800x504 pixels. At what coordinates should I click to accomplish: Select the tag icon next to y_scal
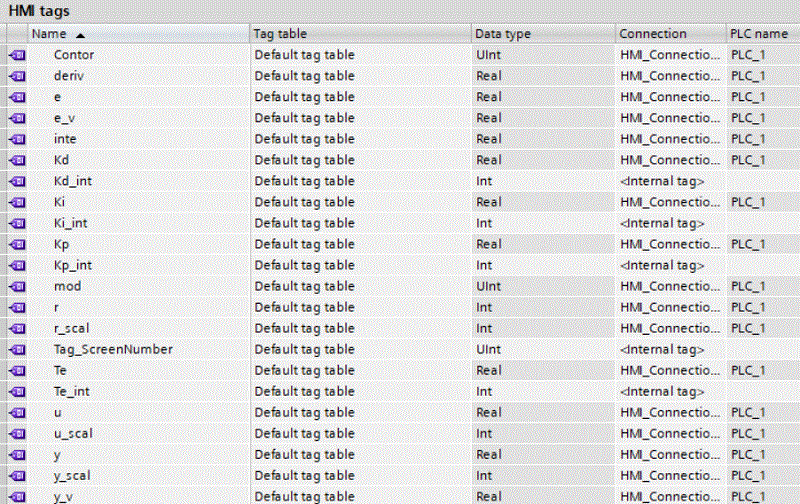pyautogui.click(x=16, y=475)
